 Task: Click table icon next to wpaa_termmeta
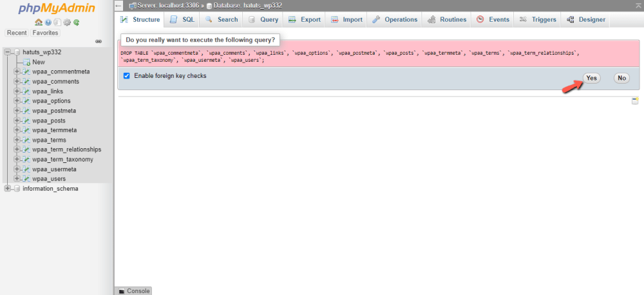click(x=26, y=130)
